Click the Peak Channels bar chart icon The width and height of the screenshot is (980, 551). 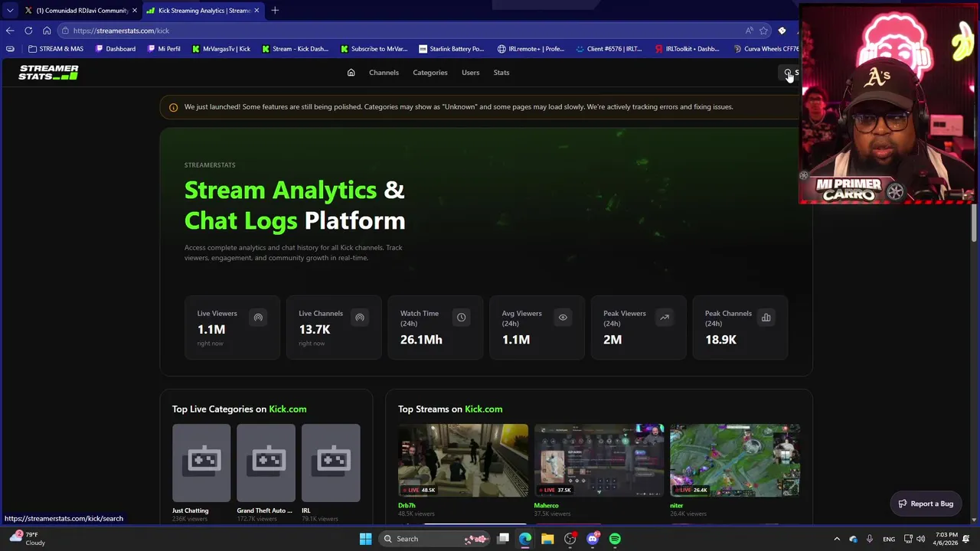(766, 318)
